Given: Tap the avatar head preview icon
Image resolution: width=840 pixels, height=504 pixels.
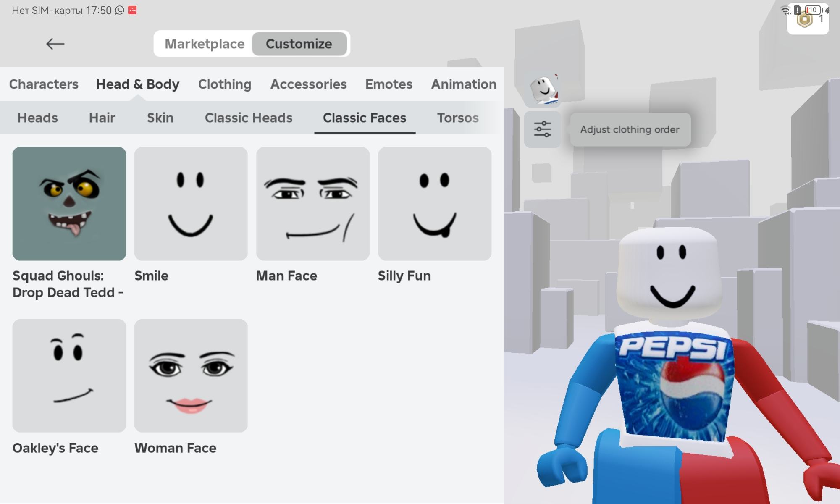Looking at the screenshot, I should click(543, 89).
